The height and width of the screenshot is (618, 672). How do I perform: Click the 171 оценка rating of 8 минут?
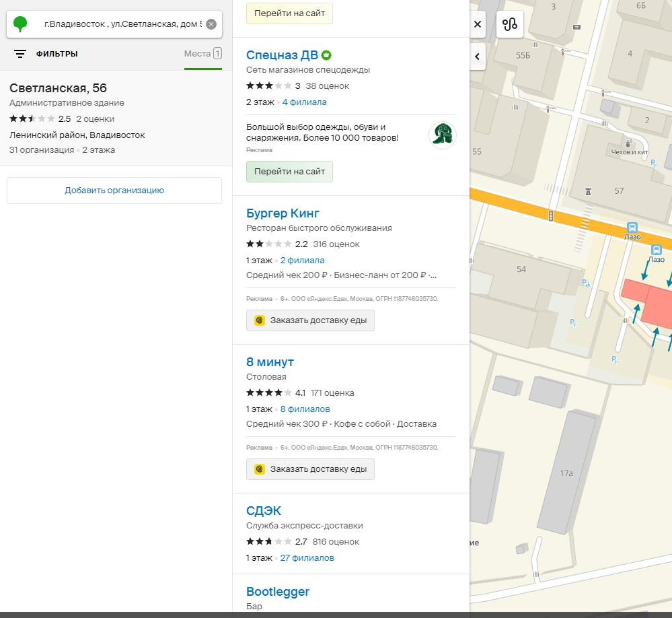(x=332, y=393)
